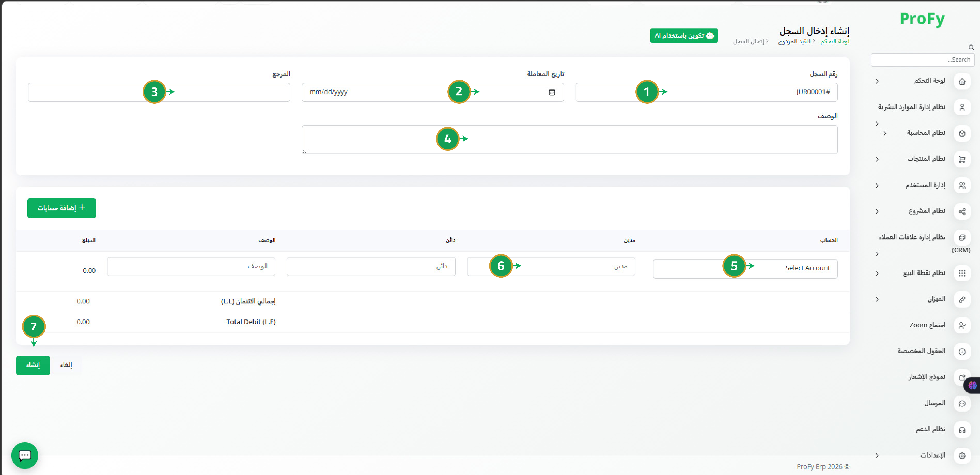980x475 pixels.
Task: Click the support system headset icon
Action: [962, 430]
